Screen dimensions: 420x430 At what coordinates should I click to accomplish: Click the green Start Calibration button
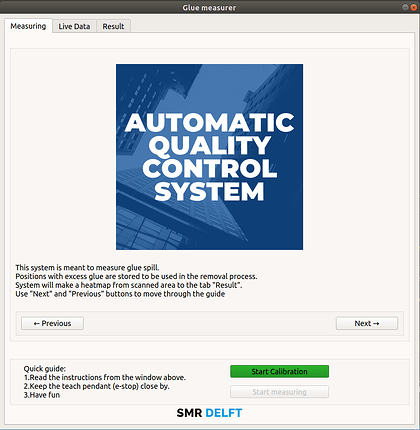pyautogui.click(x=279, y=371)
